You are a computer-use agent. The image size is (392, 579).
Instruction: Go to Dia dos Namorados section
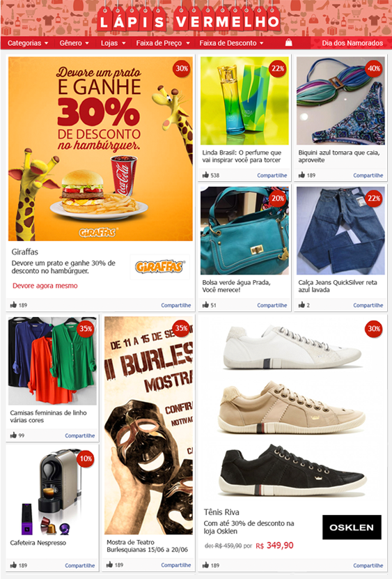coord(352,43)
